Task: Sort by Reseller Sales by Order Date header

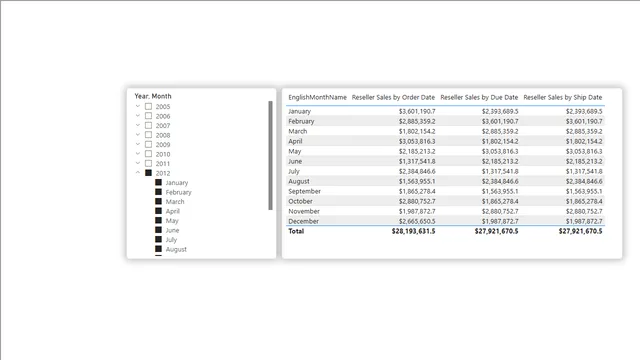Action: [x=393, y=97]
